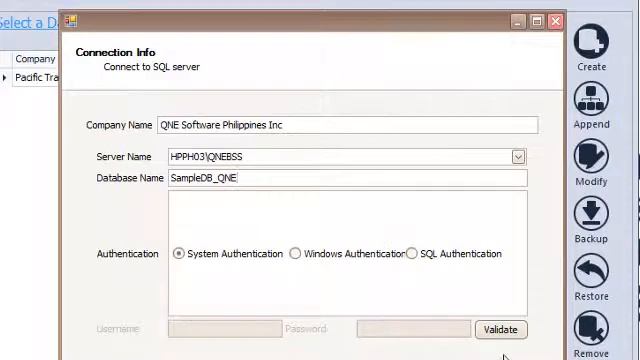Image resolution: width=640 pixels, height=360 pixels.
Task: Close the Connection Info dialog
Action: (556, 21)
